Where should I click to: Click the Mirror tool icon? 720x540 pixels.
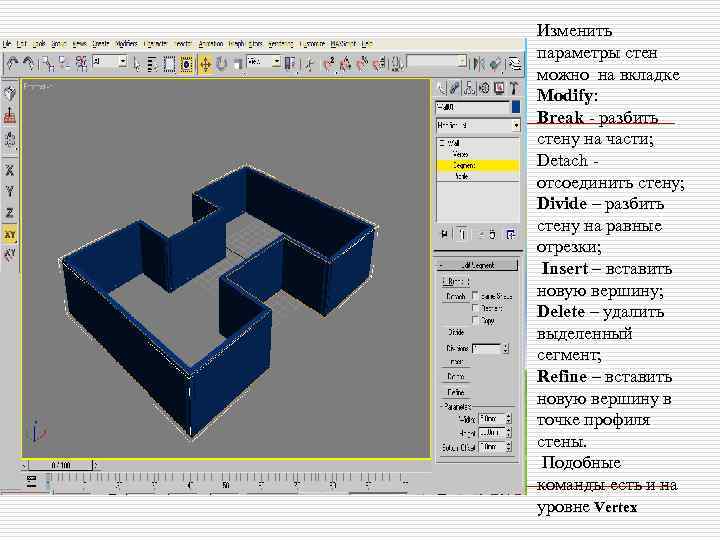pos(479,63)
